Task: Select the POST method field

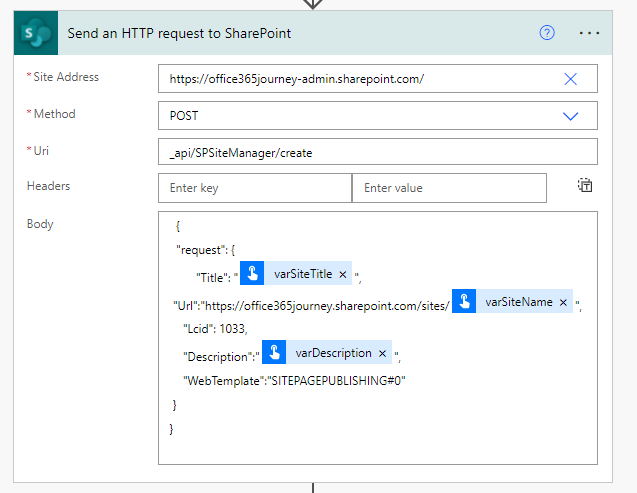Action: 378,116
